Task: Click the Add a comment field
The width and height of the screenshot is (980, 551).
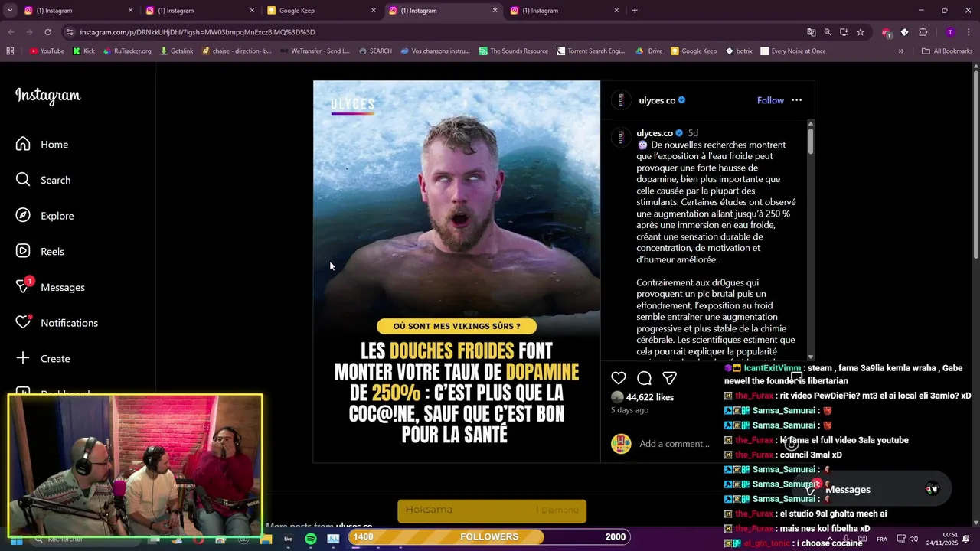Action: [x=675, y=444]
